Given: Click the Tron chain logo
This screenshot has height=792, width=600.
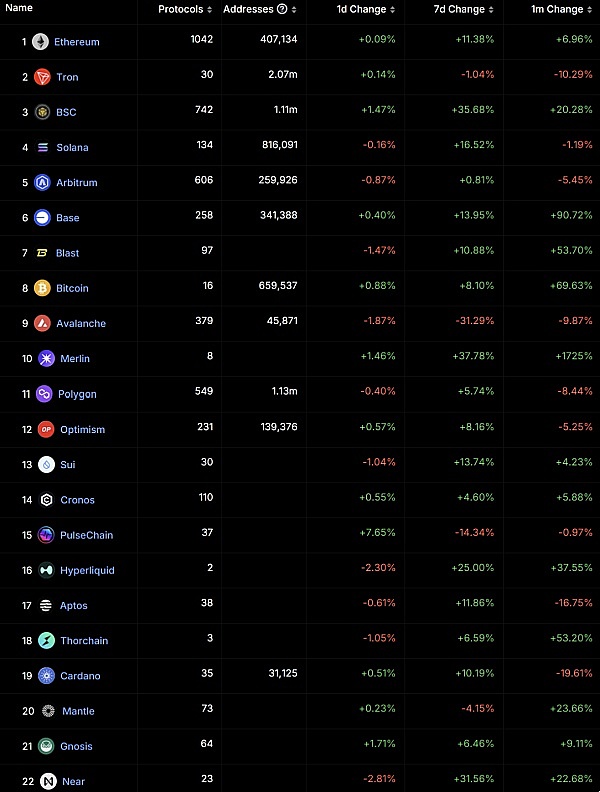Looking at the screenshot, I should point(42,77).
